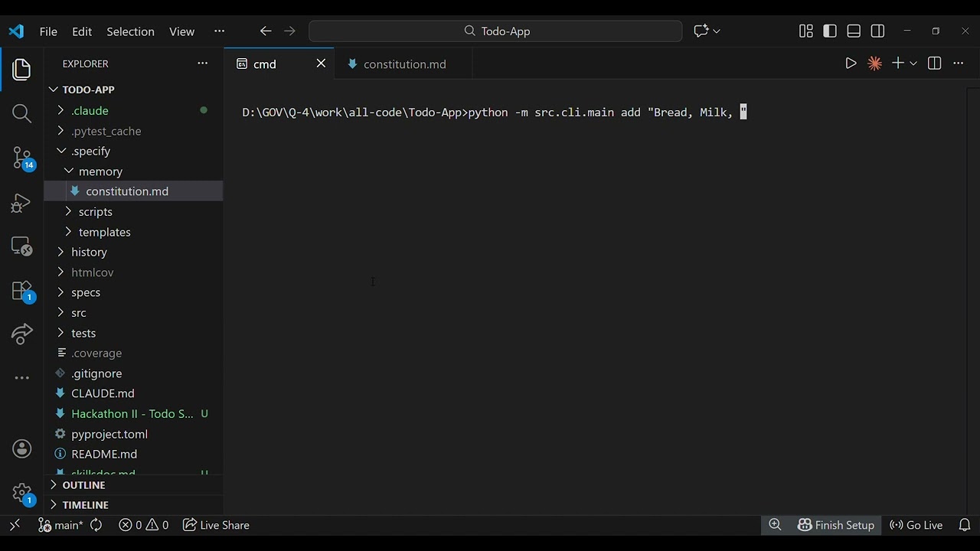Screen dimensions: 980x551
Task: Click the Todo-App command center search box
Action: coord(495,31)
